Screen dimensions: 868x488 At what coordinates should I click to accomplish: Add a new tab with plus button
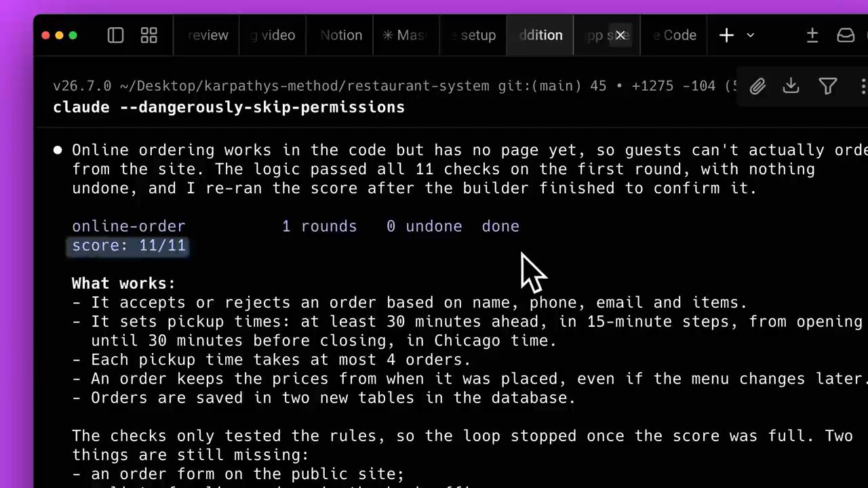726,35
